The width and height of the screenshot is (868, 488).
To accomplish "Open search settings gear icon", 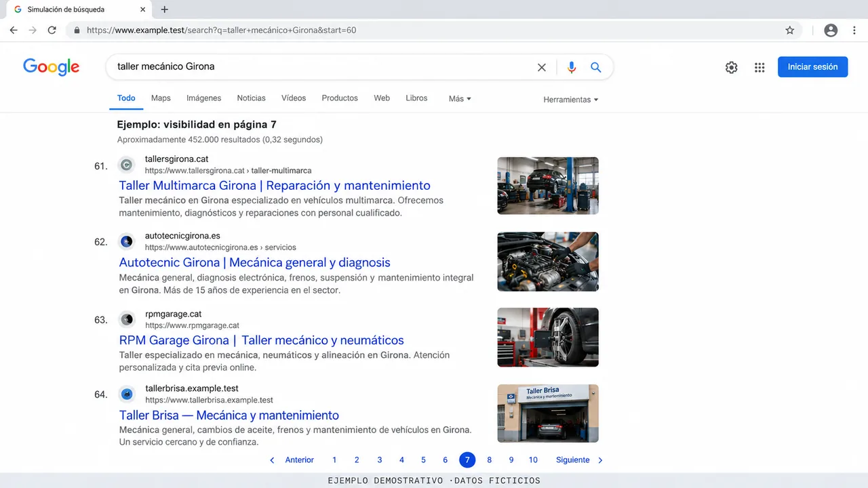I will [x=731, y=67].
